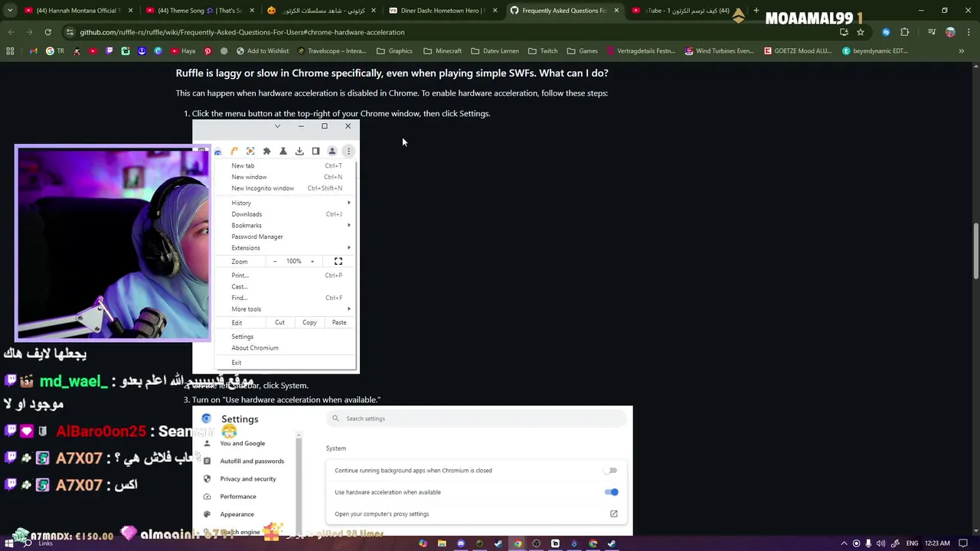Expand the Bookmarks submenu in tutorial menu
Image resolution: width=980 pixels, height=551 pixels.
point(349,225)
